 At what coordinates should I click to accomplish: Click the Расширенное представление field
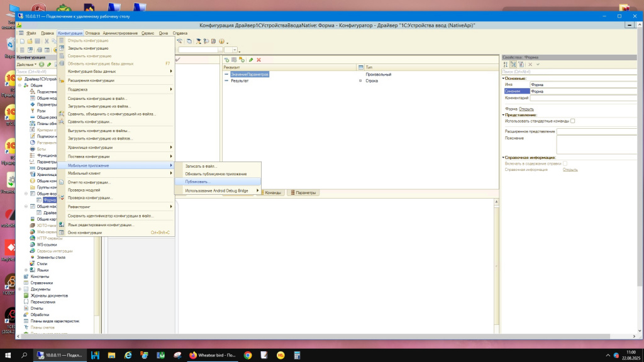(597, 132)
